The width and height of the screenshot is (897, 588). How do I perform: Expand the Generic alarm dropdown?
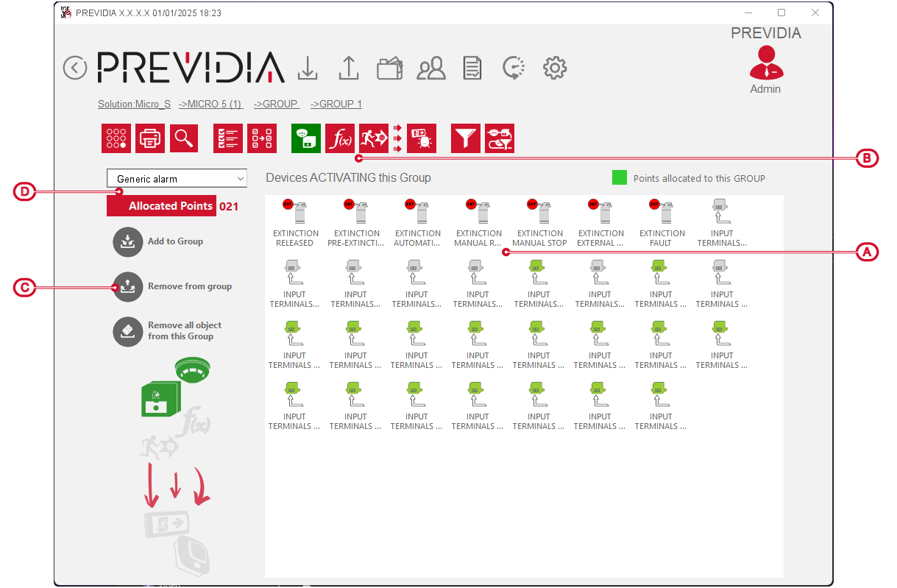coord(176,179)
